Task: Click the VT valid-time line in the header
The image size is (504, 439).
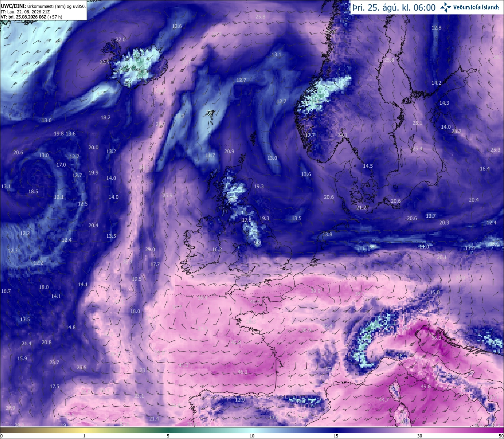Action: coord(31,17)
